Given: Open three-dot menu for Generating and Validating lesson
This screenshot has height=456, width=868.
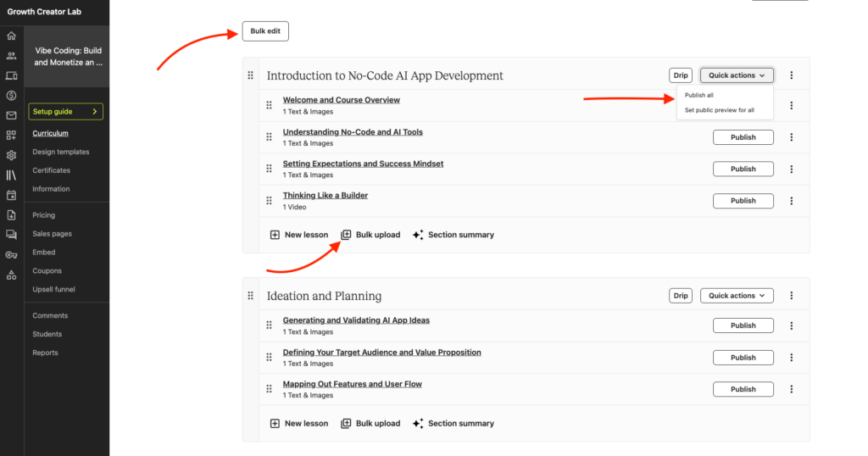Looking at the screenshot, I should point(791,326).
